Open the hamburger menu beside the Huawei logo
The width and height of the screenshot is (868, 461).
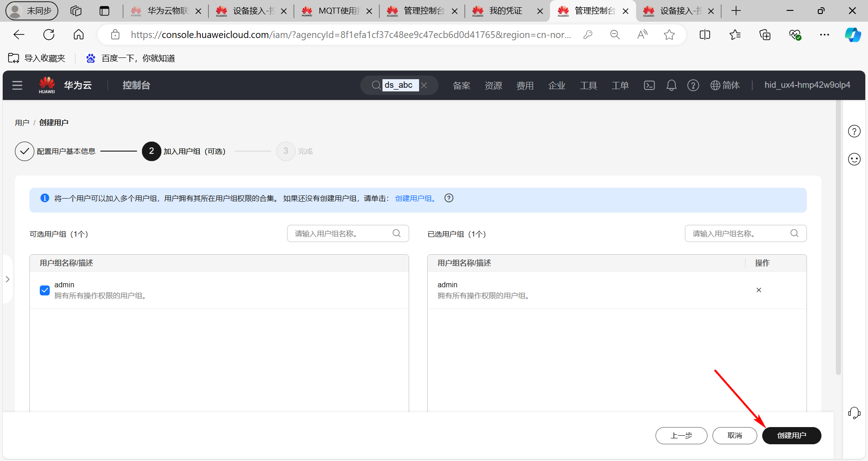[x=17, y=85]
